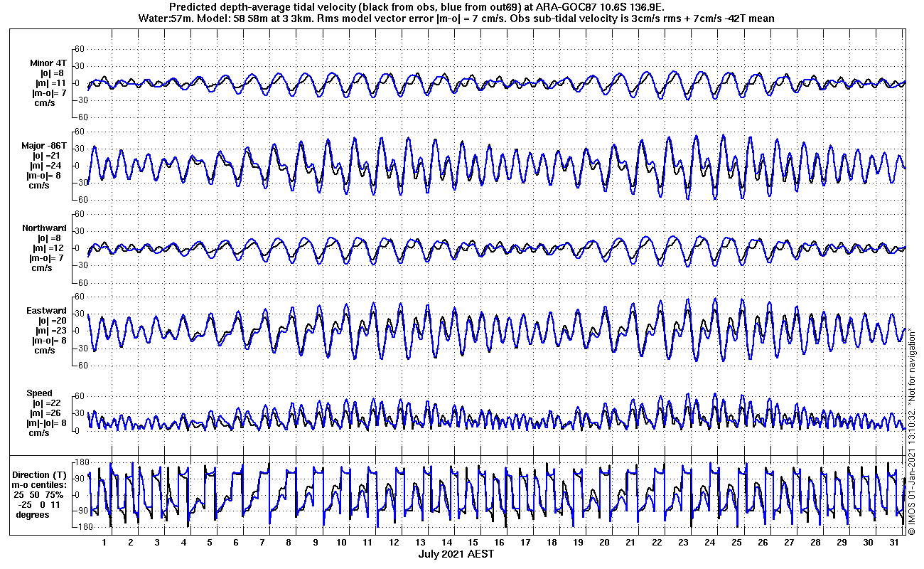Select the 'Northward' panel label
Viewport: 924px width, 569px height.
click(44, 228)
